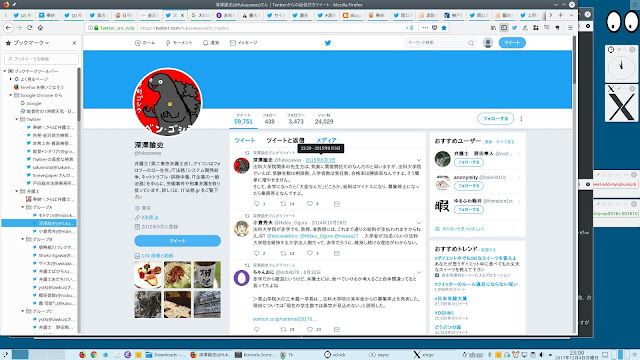This screenshot has height=360, width=640.
Task: Collapse the bookmarks toolbar folder in sidebar
Action: click(5, 71)
